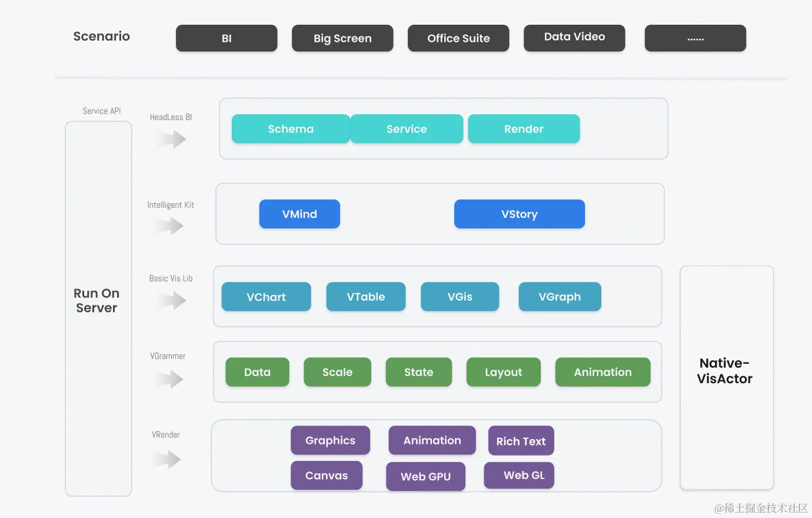This screenshot has width=812, height=518.
Task: Click the Run On Server panel
Action: (98, 308)
